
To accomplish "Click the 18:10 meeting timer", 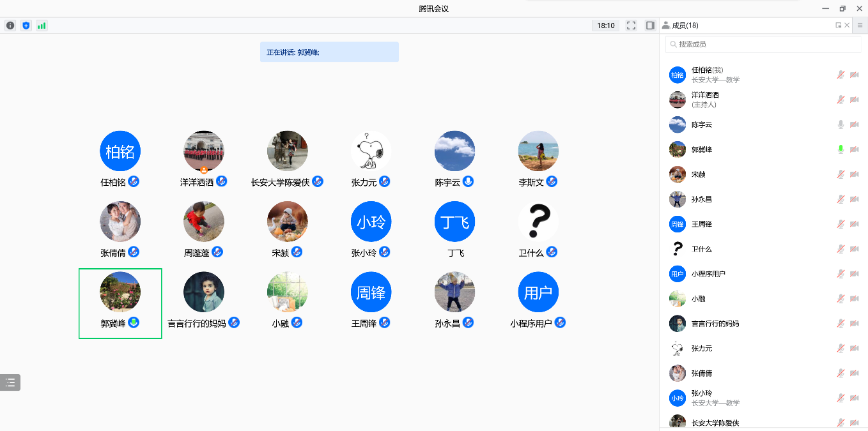I will [605, 26].
